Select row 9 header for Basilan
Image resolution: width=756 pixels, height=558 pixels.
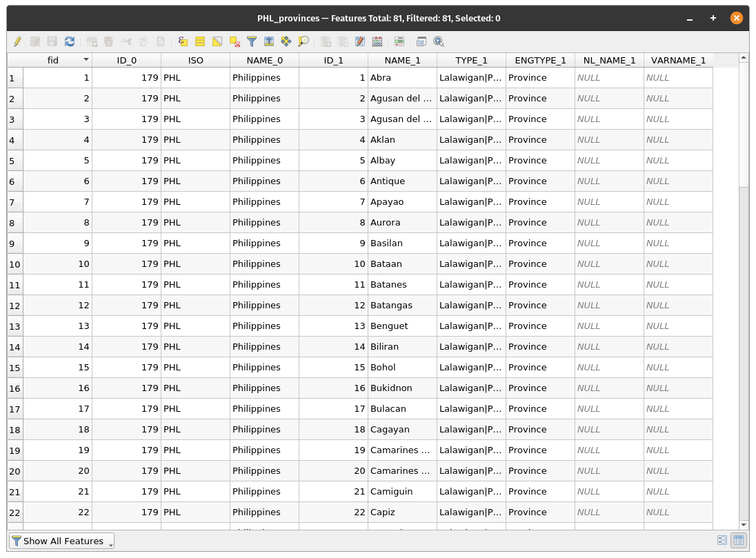[x=15, y=243]
